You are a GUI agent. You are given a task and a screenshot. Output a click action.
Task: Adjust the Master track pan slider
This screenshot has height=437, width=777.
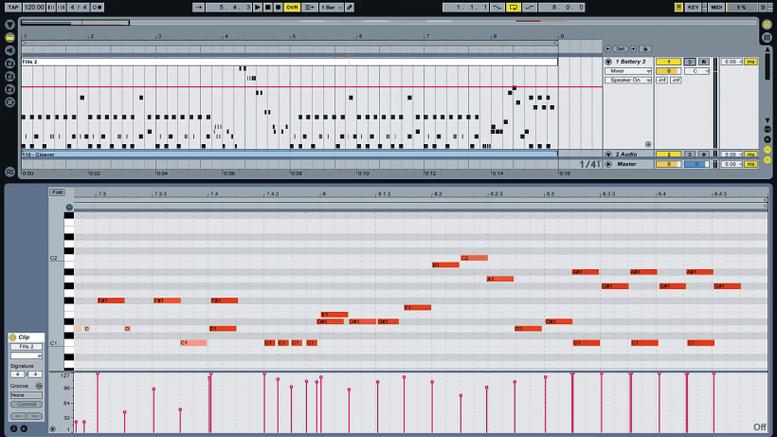(696, 164)
